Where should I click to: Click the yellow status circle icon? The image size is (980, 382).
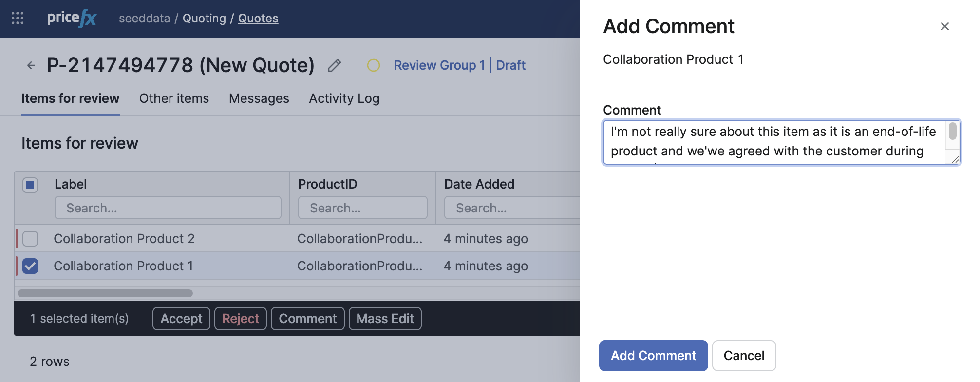[374, 65]
